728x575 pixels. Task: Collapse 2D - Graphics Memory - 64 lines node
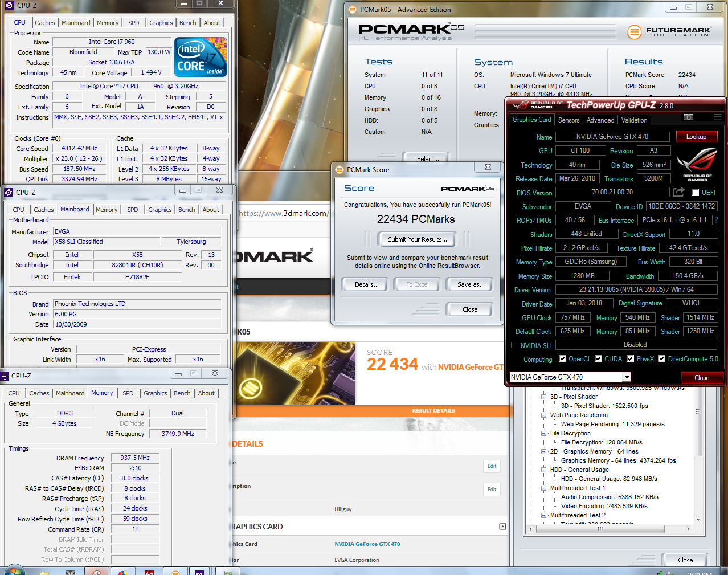[x=543, y=451]
